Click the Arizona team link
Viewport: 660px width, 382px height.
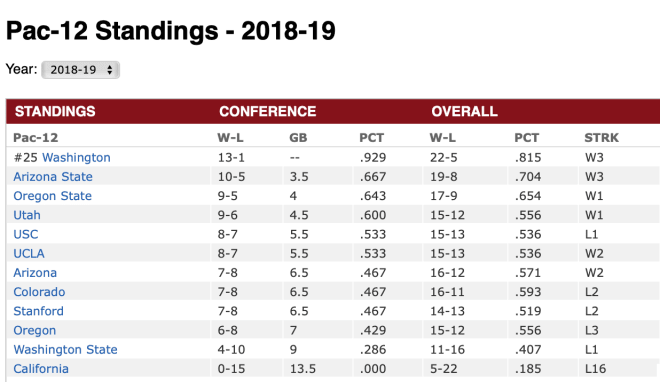click(35, 273)
